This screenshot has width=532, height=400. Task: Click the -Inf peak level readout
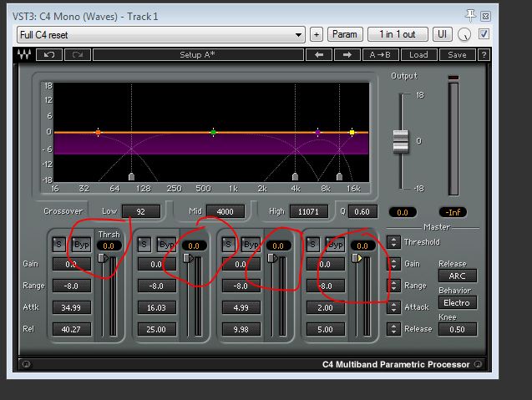click(x=453, y=212)
